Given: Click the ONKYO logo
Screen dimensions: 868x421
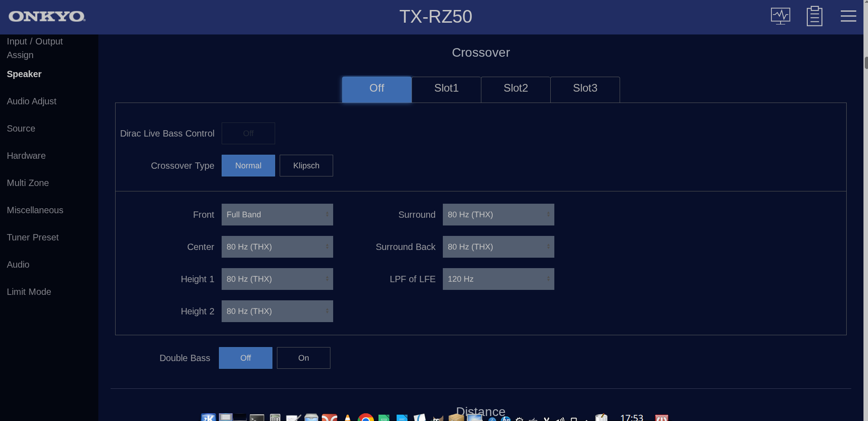Looking at the screenshot, I should (x=47, y=17).
